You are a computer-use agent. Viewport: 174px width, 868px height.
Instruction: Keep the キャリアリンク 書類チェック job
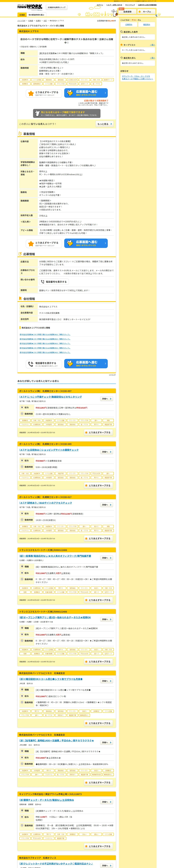click(98, 846)
